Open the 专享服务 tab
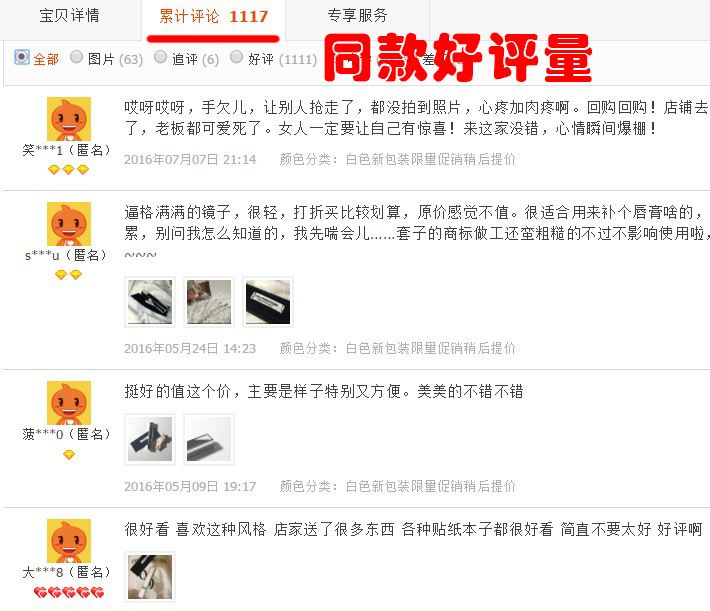 pos(357,16)
